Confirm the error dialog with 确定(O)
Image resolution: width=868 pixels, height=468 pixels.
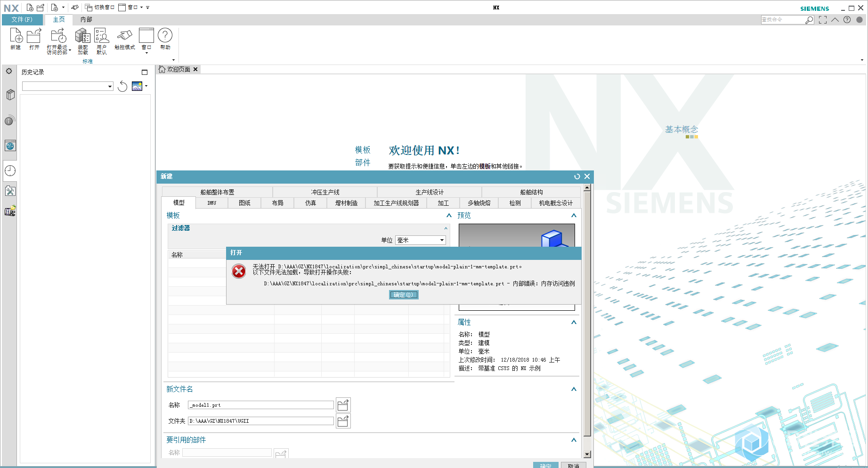click(404, 295)
